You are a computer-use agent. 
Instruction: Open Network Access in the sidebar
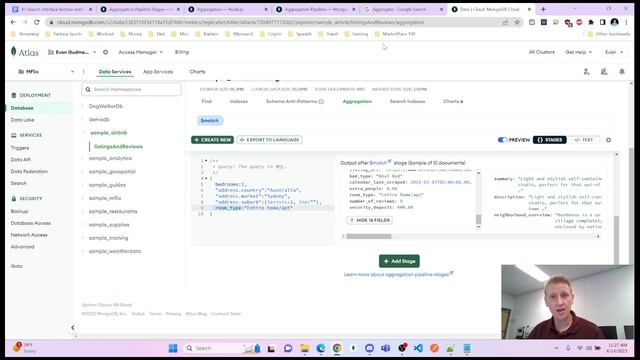tap(29, 235)
